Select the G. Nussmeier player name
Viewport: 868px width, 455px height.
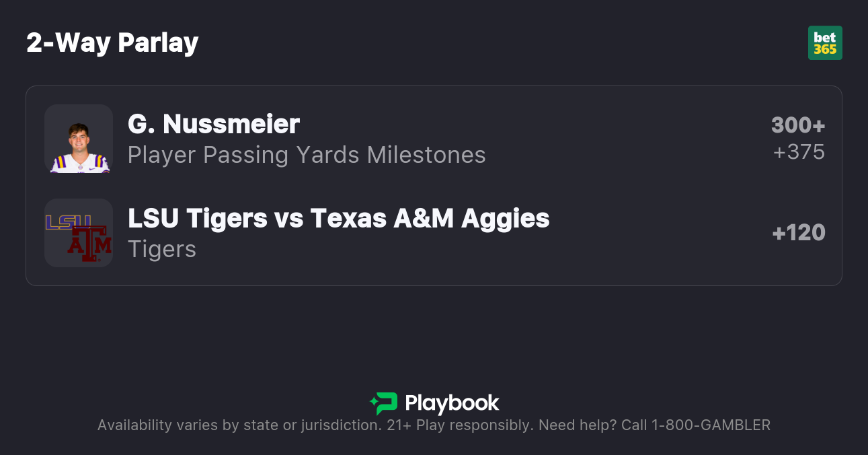(214, 125)
